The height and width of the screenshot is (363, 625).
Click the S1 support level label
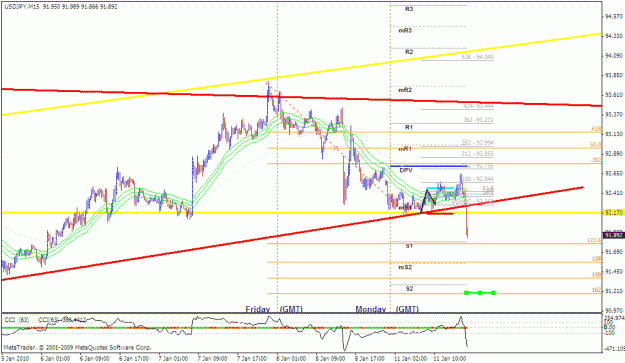[x=409, y=246]
